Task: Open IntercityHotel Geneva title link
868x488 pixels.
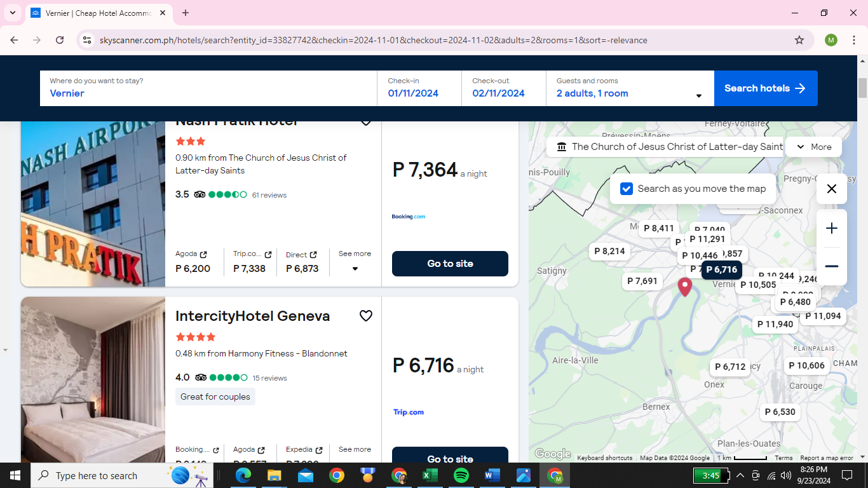Action: click(x=253, y=316)
